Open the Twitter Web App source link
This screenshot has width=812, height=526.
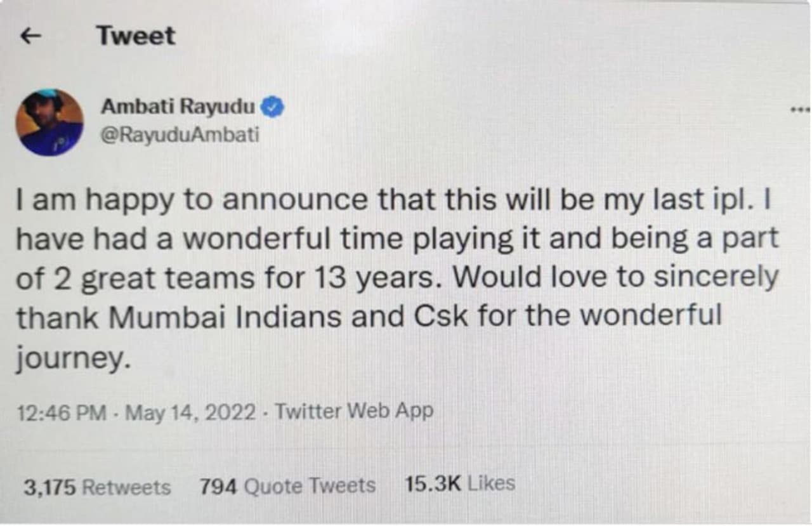click(x=354, y=411)
